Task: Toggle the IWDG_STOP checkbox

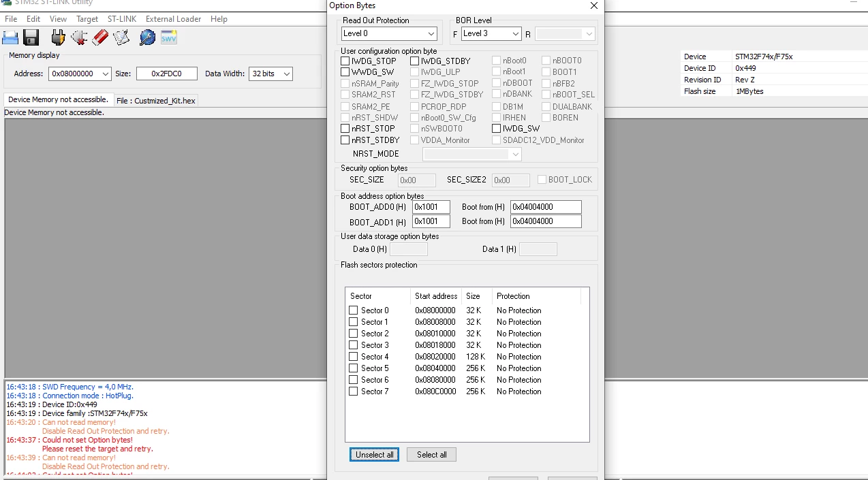Action: (345, 61)
